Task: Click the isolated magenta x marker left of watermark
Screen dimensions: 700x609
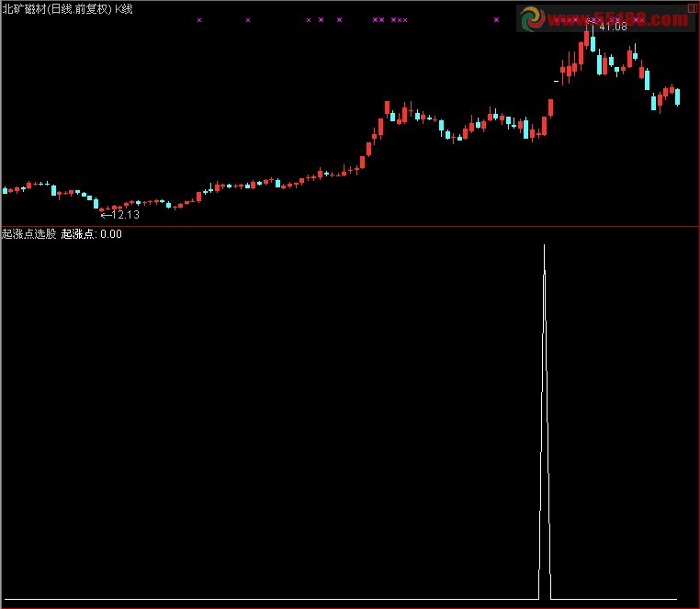Action: pyautogui.click(x=496, y=19)
